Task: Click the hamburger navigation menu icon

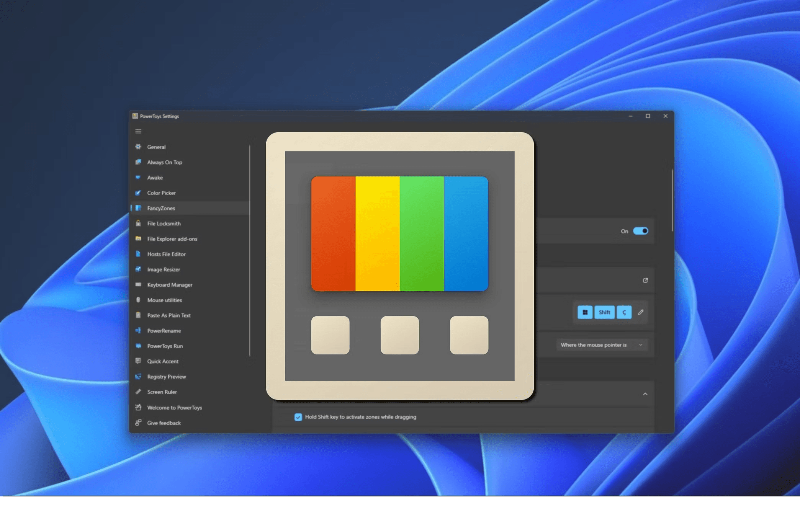Action: tap(138, 131)
